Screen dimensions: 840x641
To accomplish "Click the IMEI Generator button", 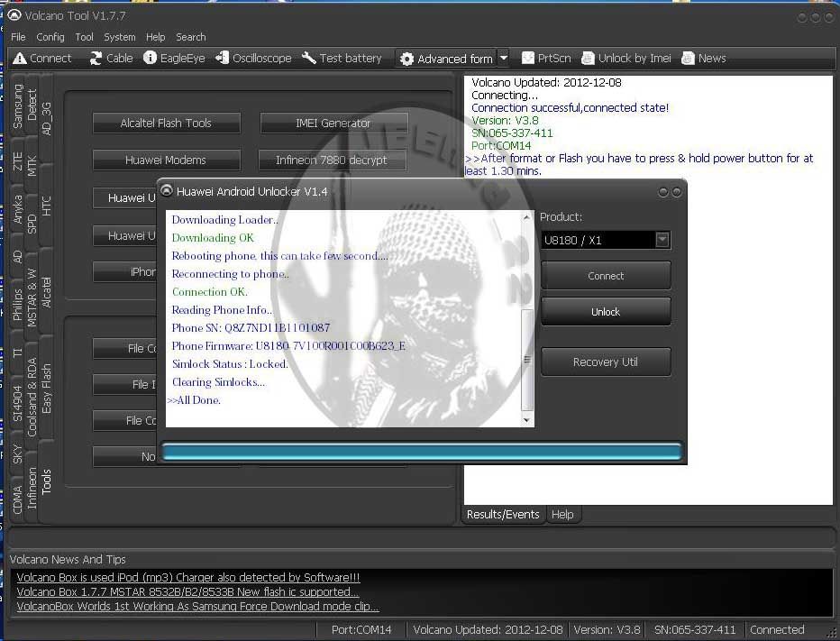I will [x=333, y=124].
